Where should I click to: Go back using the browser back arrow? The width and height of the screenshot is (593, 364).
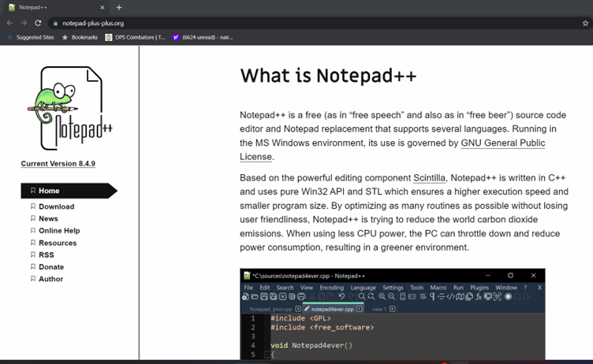click(9, 23)
